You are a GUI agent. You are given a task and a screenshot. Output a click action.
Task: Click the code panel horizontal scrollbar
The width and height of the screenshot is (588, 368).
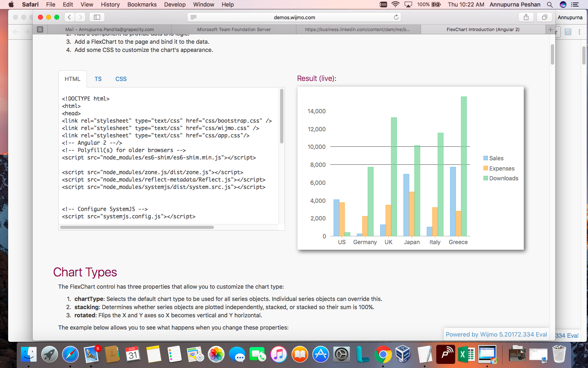tap(137, 227)
